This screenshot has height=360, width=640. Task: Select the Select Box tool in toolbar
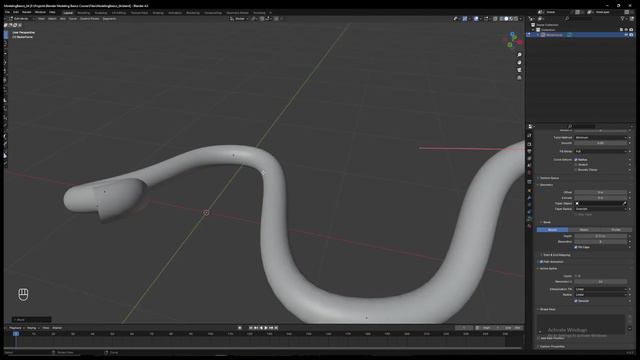[x=6, y=35]
